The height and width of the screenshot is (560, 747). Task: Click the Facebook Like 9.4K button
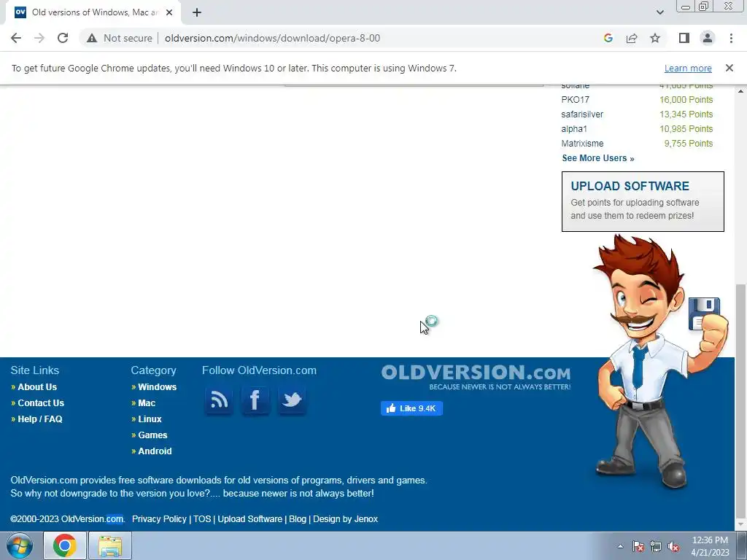pos(411,408)
